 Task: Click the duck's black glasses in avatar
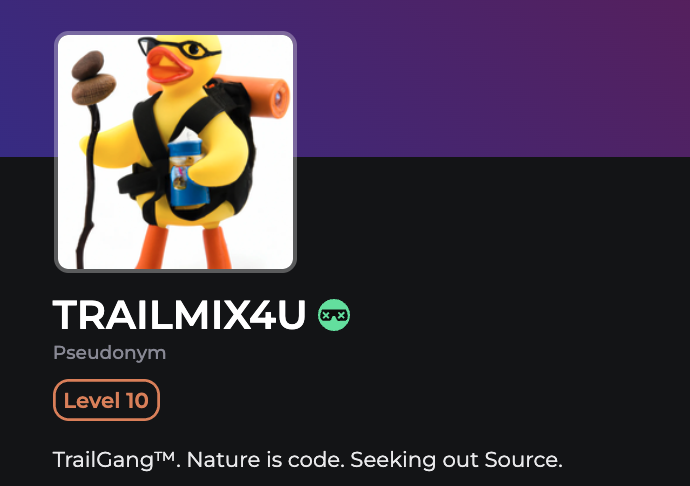[178, 48]
